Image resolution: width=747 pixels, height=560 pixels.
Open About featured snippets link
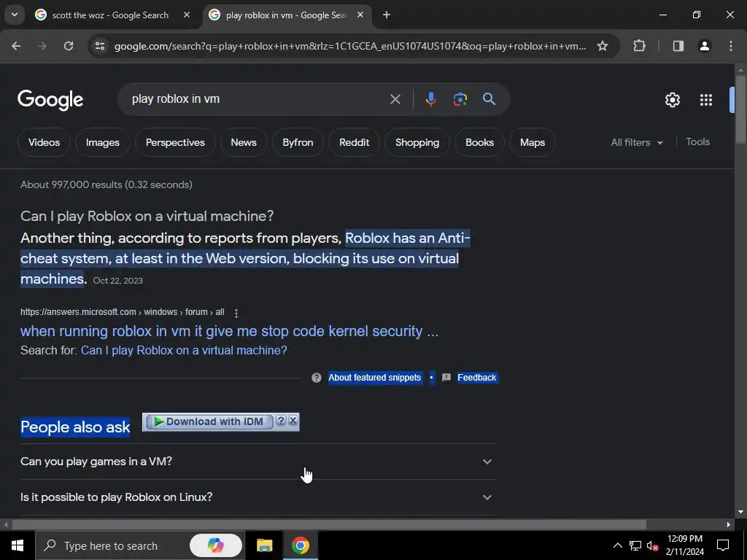click(375, 378)
